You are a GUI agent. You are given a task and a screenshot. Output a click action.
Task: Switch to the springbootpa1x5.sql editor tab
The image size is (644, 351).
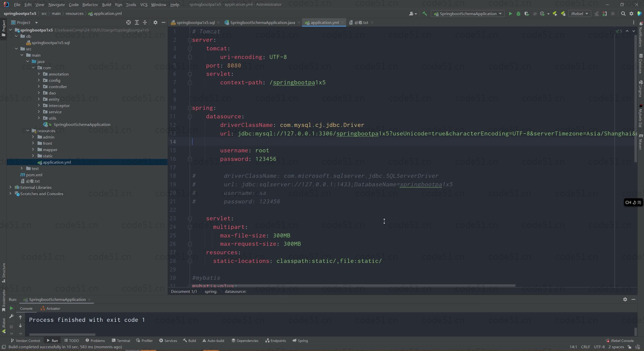pos(195,22)
